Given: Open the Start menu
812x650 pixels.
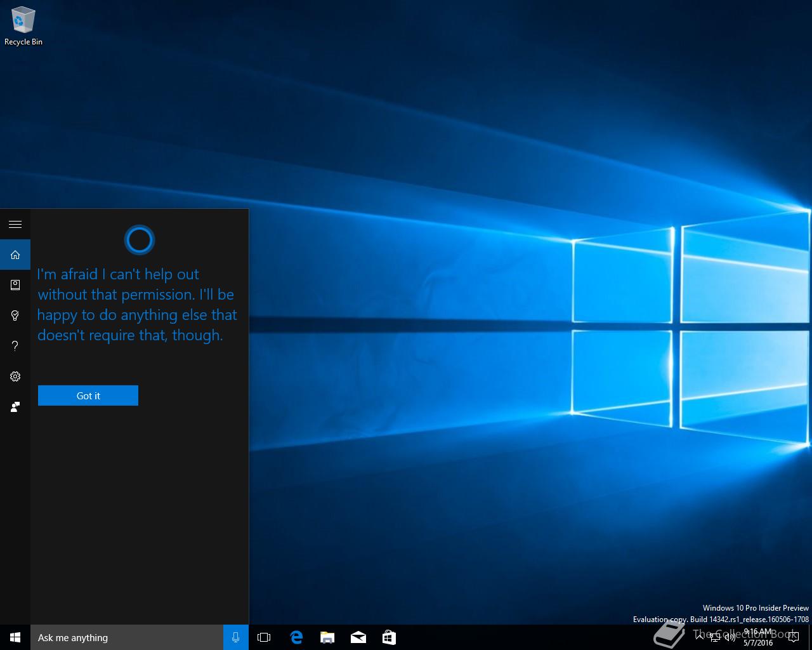Looking at the screenshot, I should [15, 637].
